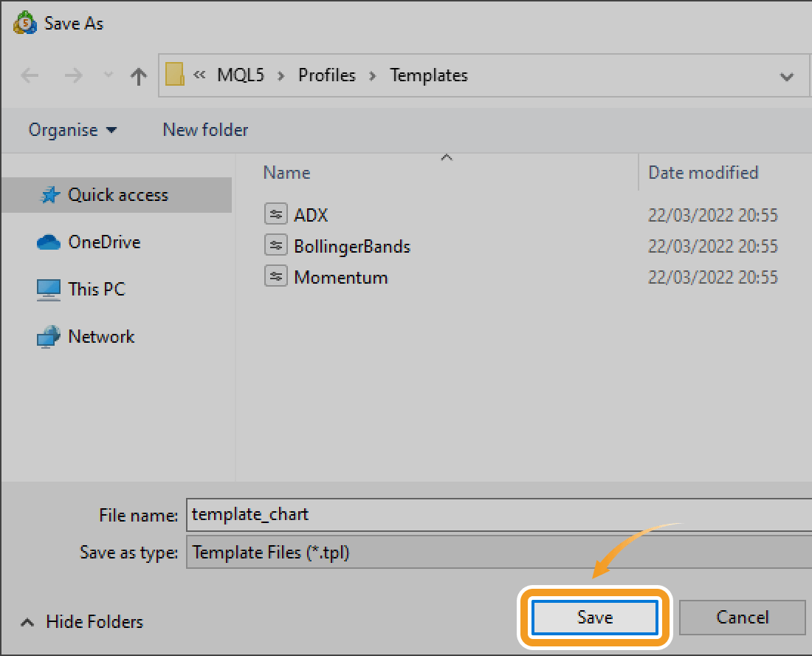Sort files by Name column
This screenshot has width=812, height=656.
click(287, 173)
